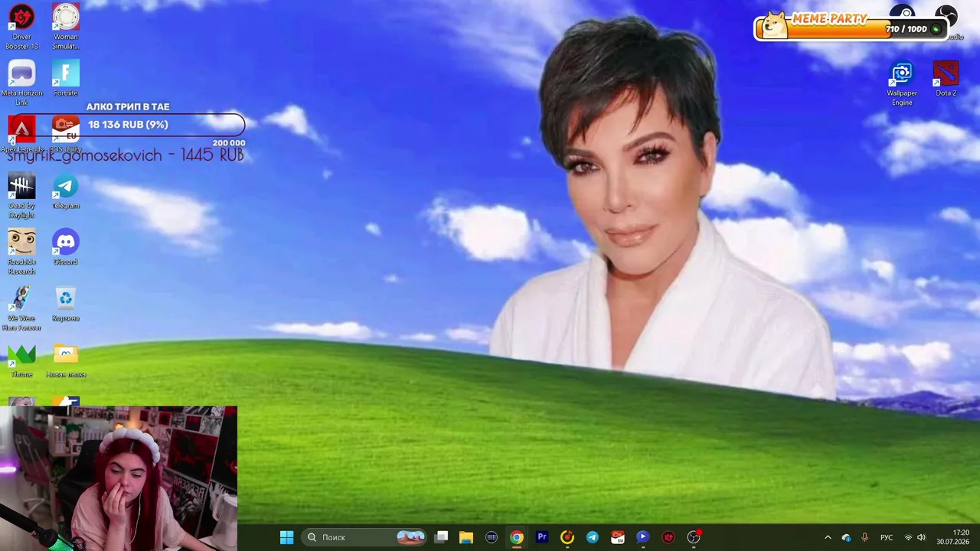Launch the Woman Simulator desktop shortcut

66,26
